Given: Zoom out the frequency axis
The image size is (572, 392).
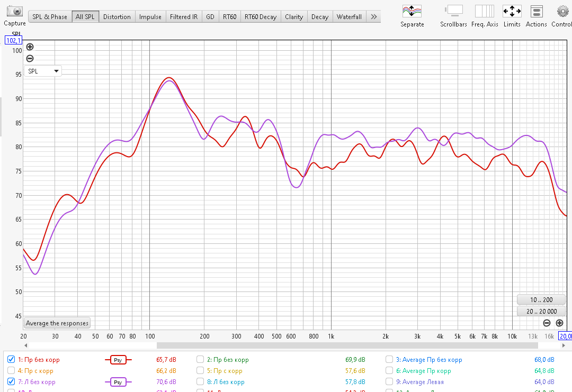Looking at the screenshot, I should [547, 323].
